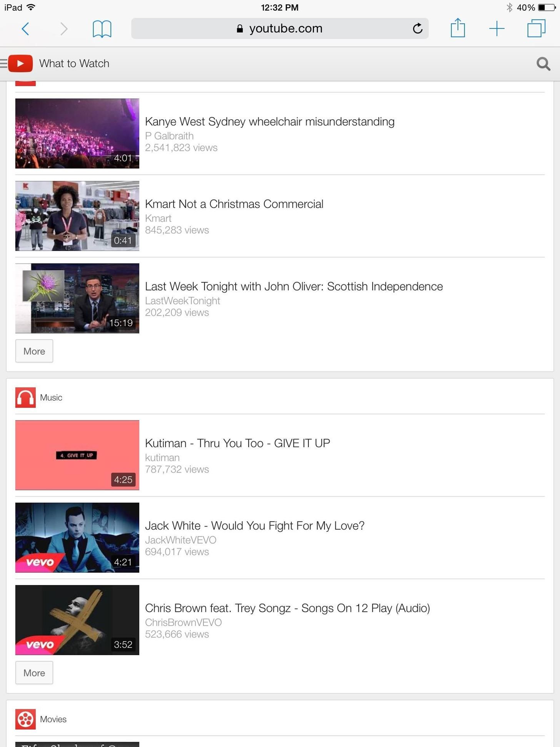
Task: Expand More under the Music section
Action: tap(34, 673)
